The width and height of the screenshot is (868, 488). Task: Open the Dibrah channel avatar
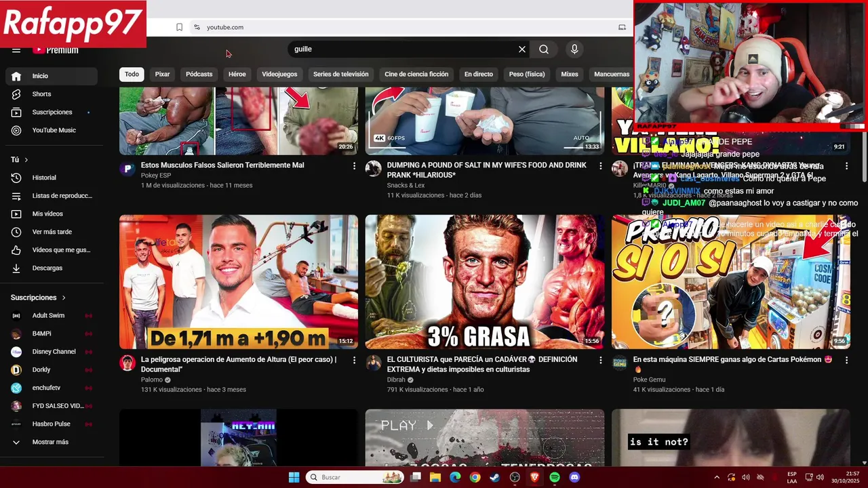click(x=374, y=363)
